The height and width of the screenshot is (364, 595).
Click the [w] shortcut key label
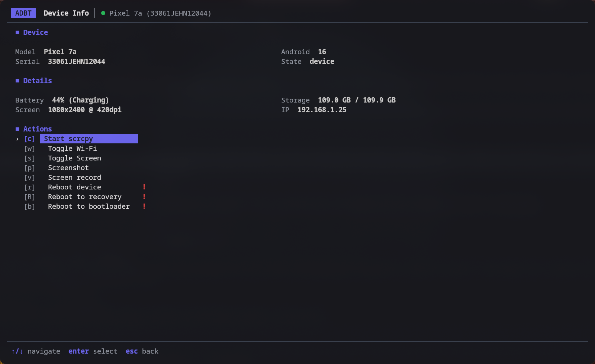click(29, 148)
